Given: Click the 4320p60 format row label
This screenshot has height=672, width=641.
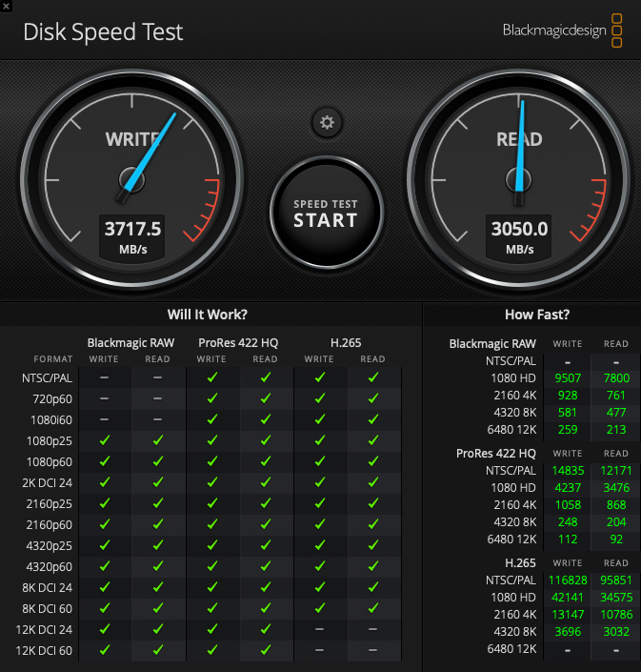Looking at the screenshot, I should tap(49, 566).
